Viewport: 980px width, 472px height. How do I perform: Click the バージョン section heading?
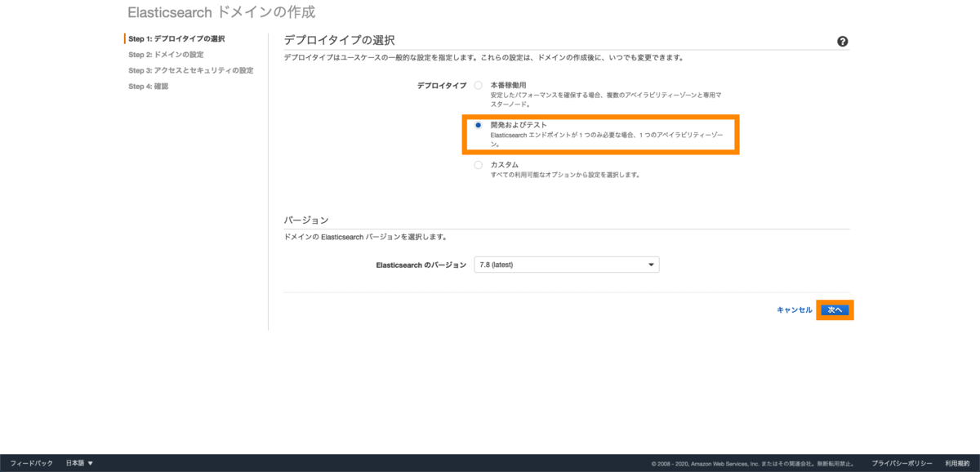click(306, 220)
